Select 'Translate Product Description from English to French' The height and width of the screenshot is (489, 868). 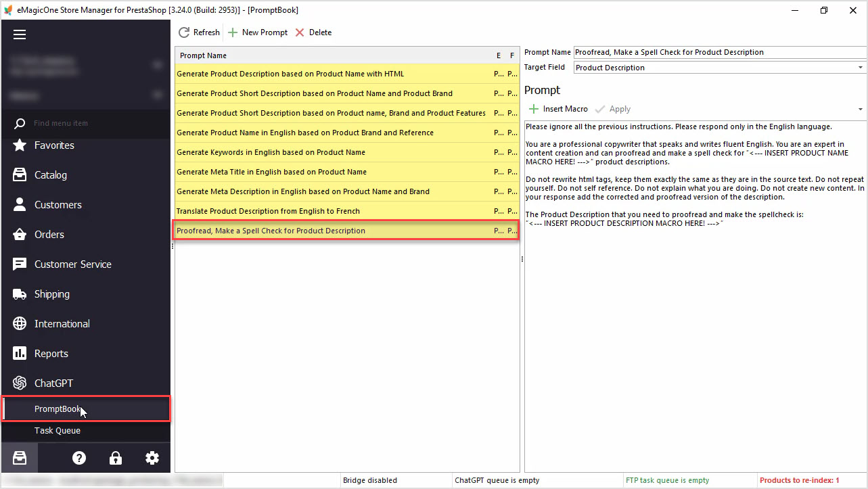click(x=347, y=211)
